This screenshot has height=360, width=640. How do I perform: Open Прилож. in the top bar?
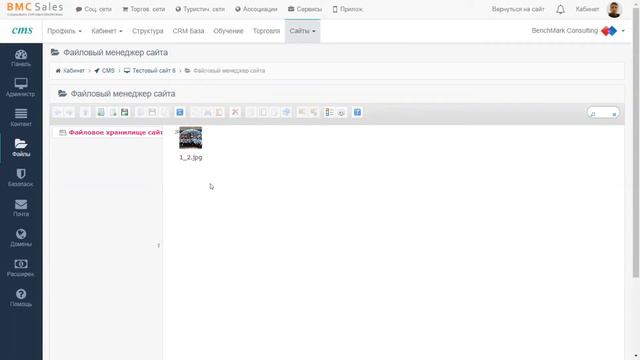coord(348,9)
